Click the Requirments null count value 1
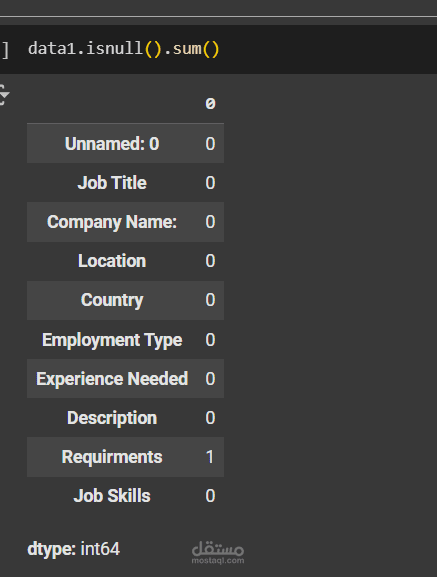The image size is (437, 577). [x=210, y=457]
